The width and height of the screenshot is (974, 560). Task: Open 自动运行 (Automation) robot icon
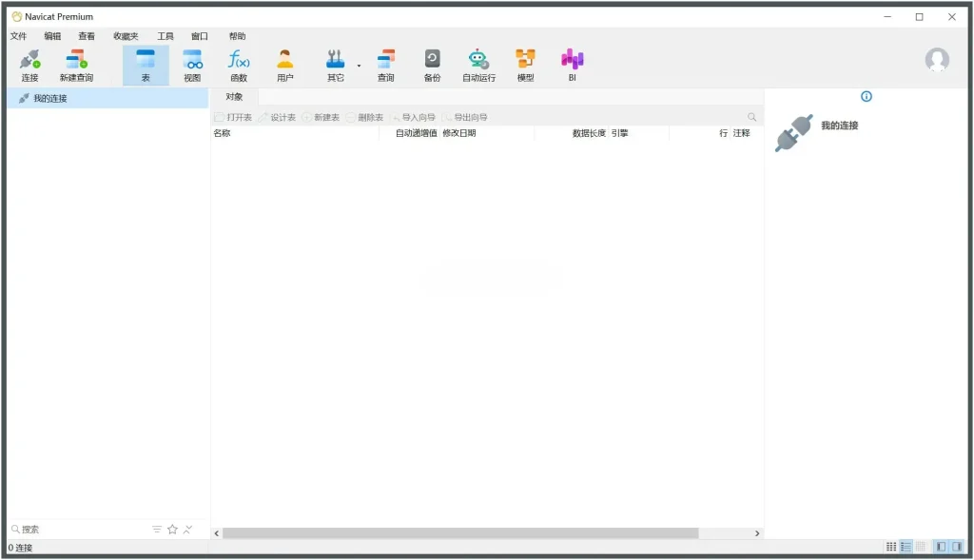(x=478, y=66)
